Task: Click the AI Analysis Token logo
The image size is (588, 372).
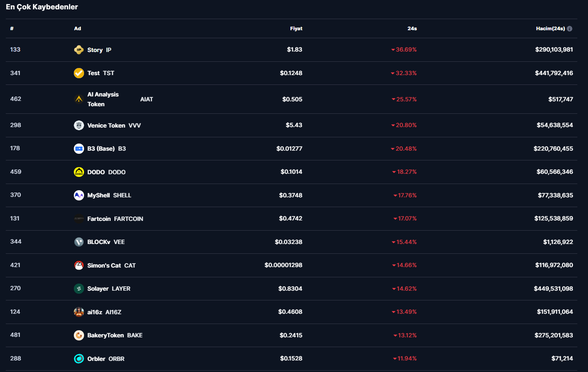Action: [x=79, y=99]
